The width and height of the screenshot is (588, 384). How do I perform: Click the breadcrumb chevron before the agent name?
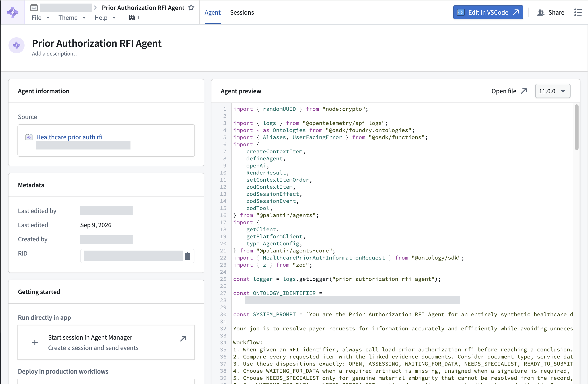click(x=95, y=8)
